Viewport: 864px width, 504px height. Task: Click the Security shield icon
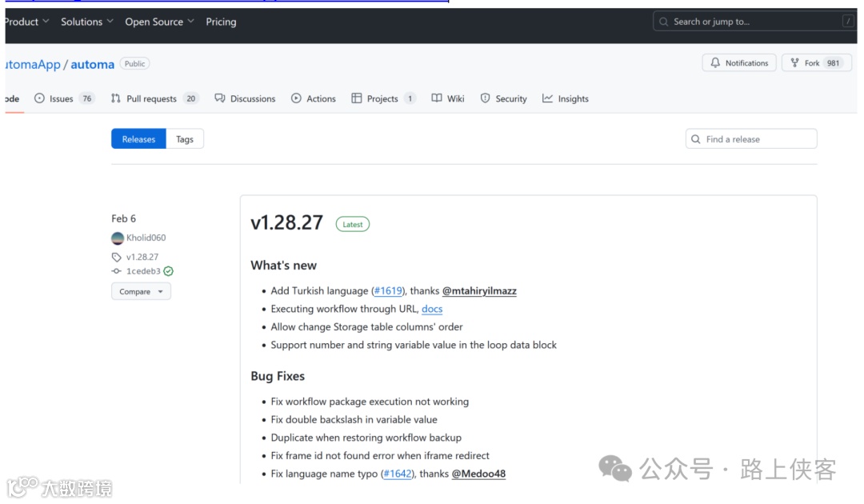[485, 98]
